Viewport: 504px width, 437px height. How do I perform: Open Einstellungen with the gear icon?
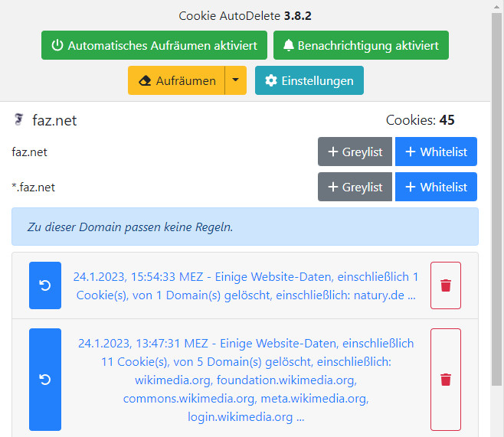tap(309, 80)
